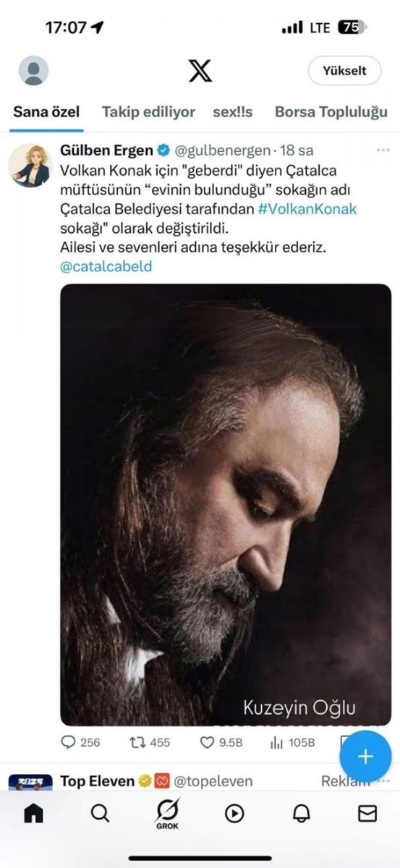Repost the tweet with 455 reposts
Viewport: 400px width, 868px height.
(149, 742)
